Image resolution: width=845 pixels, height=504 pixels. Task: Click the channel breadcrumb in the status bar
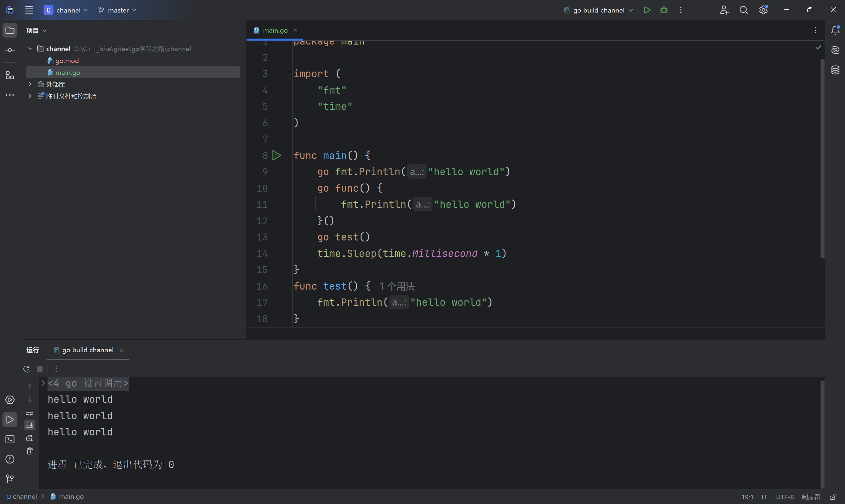pos(22,496)
